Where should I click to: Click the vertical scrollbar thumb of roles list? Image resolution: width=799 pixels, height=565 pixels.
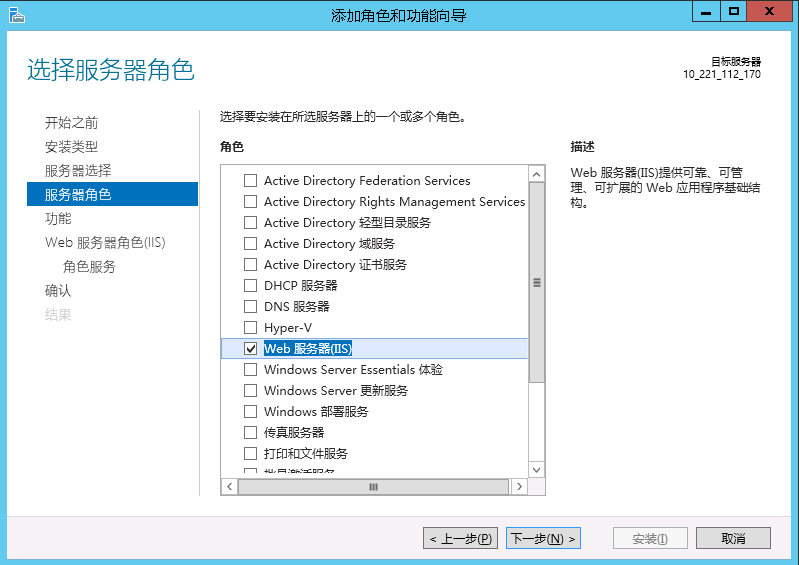click(537, 282)
